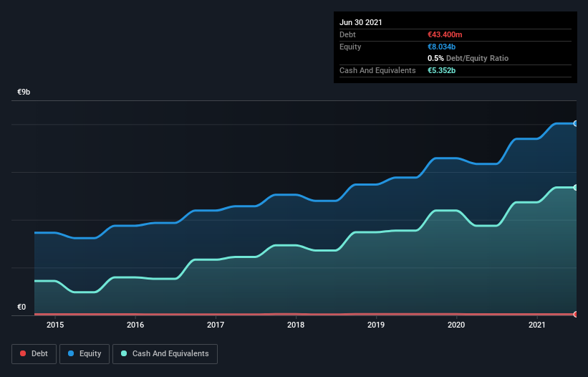This screenshot has height=377, width=588.
Task: Click the 2019 x-axis label
Action: coord(376,325)
